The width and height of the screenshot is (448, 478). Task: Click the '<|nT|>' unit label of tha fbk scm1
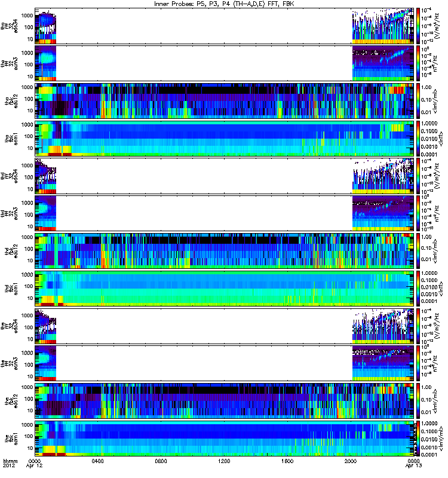[x=441, y=139]
